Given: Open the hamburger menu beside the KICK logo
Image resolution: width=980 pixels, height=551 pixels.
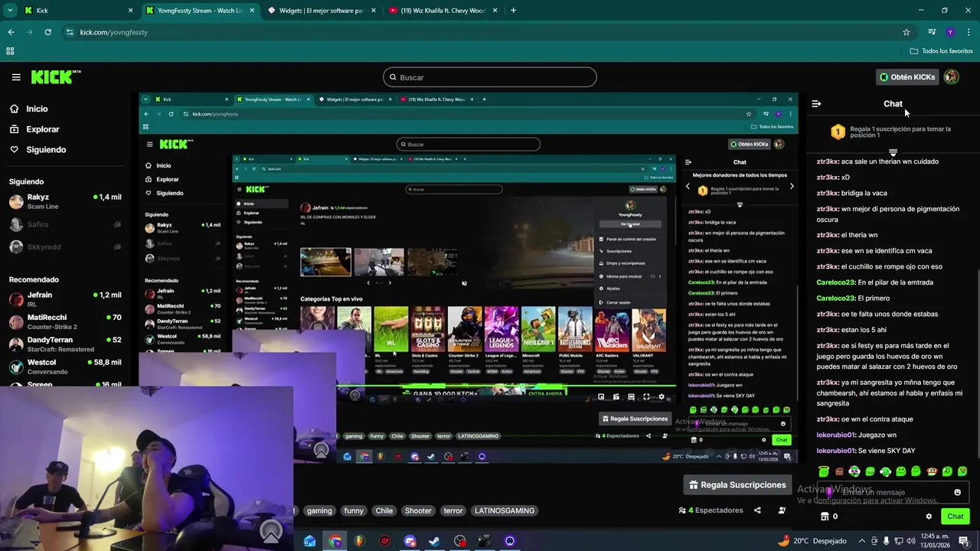Looking at the screenshot, I should point(16,77).
